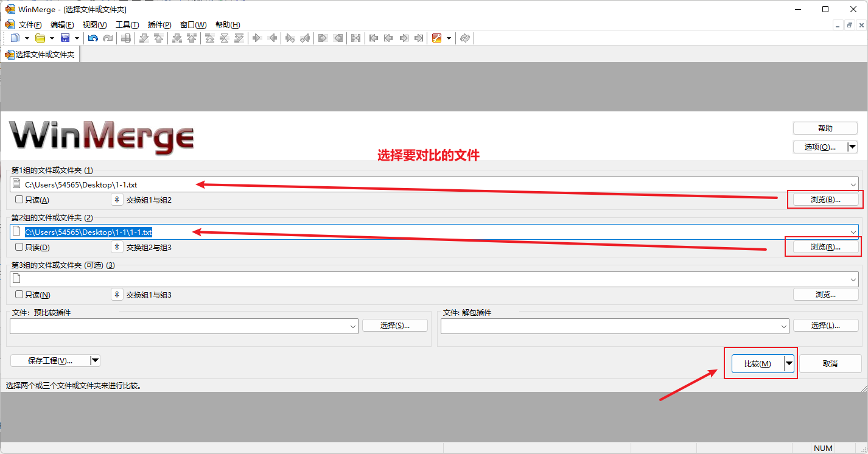Click the Select Line Difference toolbar icon
The image size is (868, 454).
click(126, 38)
